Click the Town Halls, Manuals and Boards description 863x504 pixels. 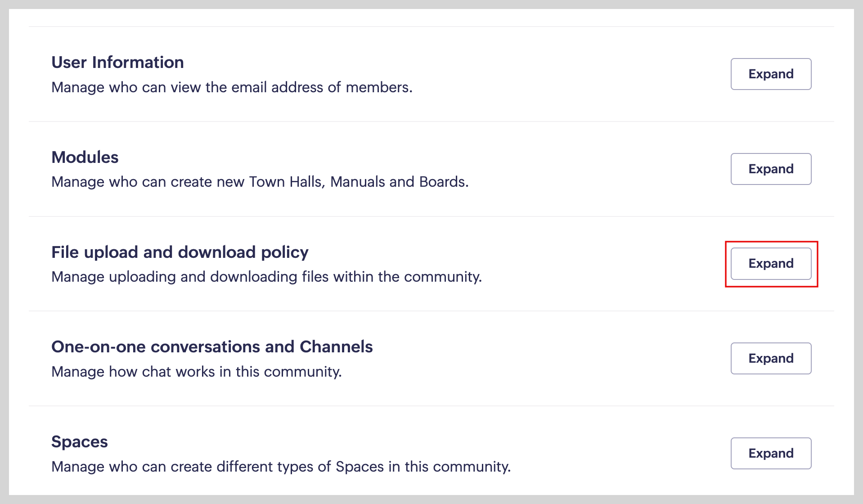click(260, 182)
